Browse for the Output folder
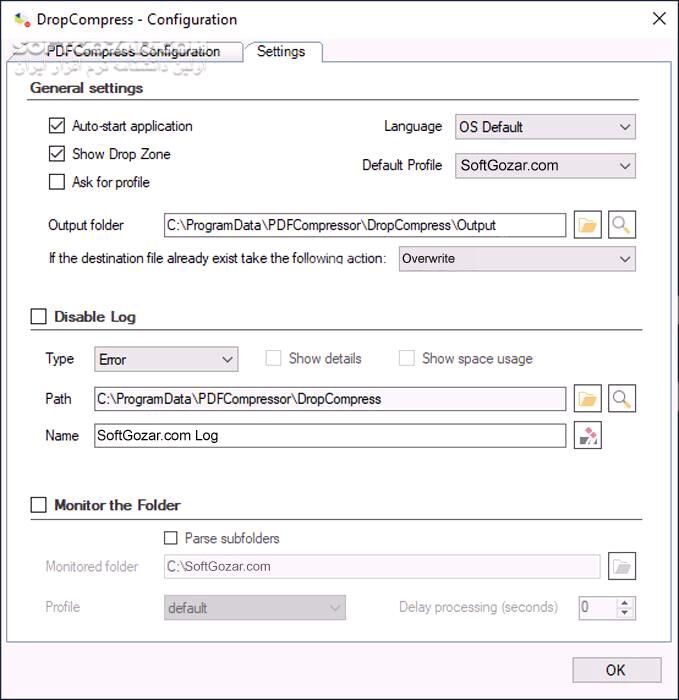 [x=588, y=225]
